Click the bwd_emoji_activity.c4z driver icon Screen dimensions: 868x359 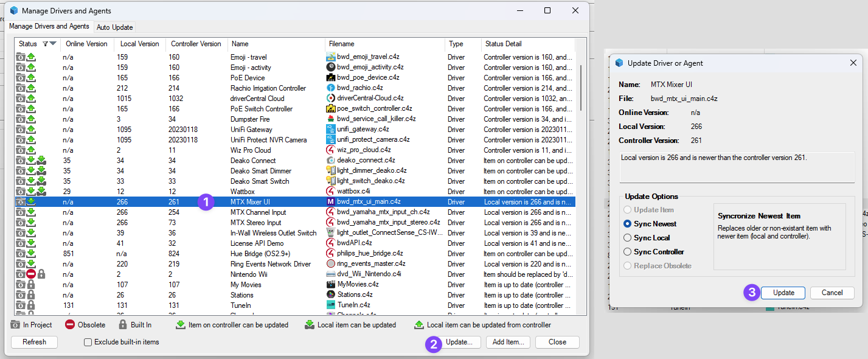pyautogui.click(x=331, y=68)
